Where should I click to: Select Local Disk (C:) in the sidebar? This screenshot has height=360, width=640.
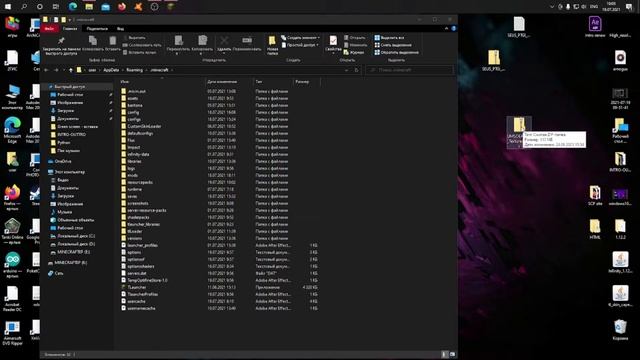(76, 236)
